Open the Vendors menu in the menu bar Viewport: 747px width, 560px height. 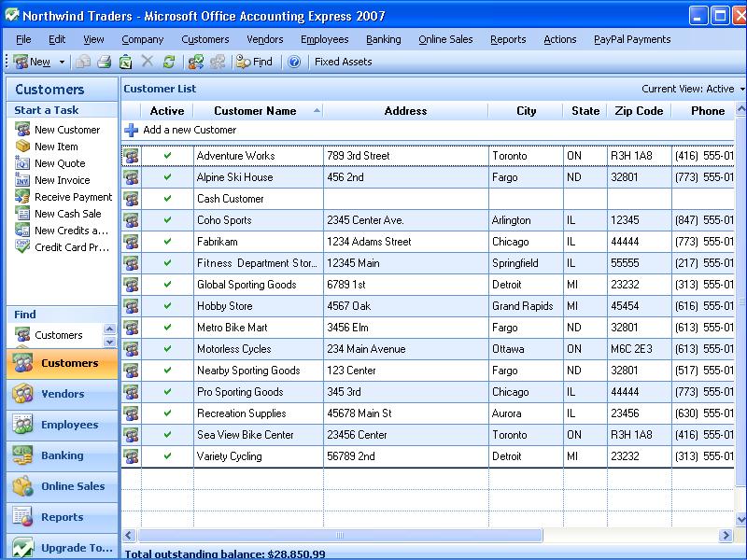[x=264, y=39]
